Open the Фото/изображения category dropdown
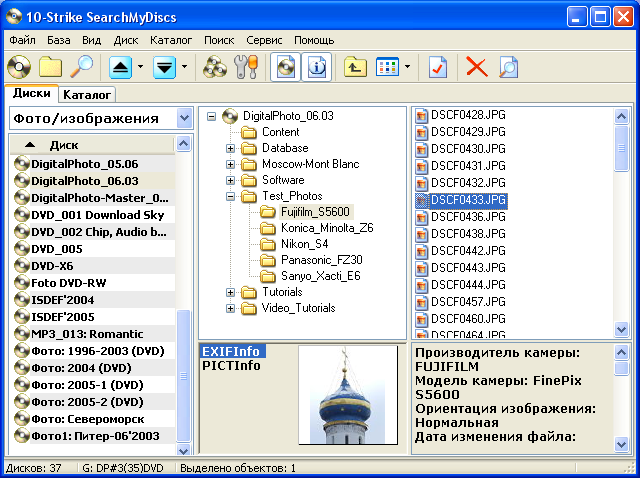The height and width of the screenshot is (478, 640). (x=183, y=118)
